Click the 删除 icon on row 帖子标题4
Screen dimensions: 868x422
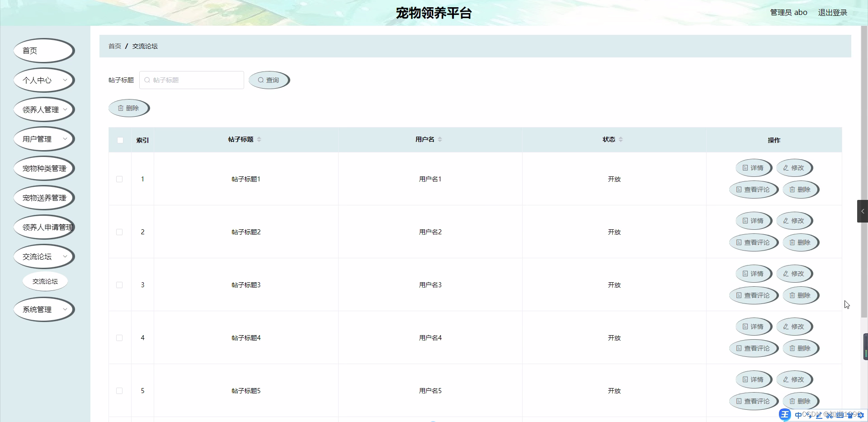pyautogui.click(x=800, y=348)
